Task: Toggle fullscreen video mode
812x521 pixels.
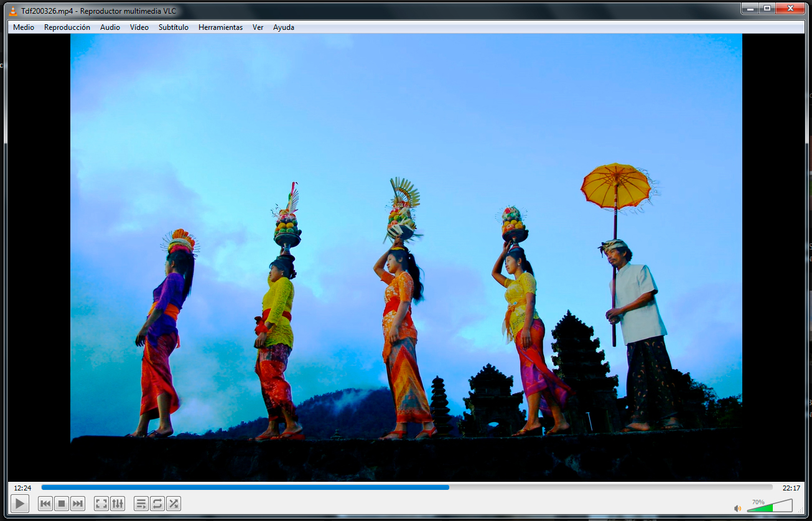Action: (x=101, y=504)
